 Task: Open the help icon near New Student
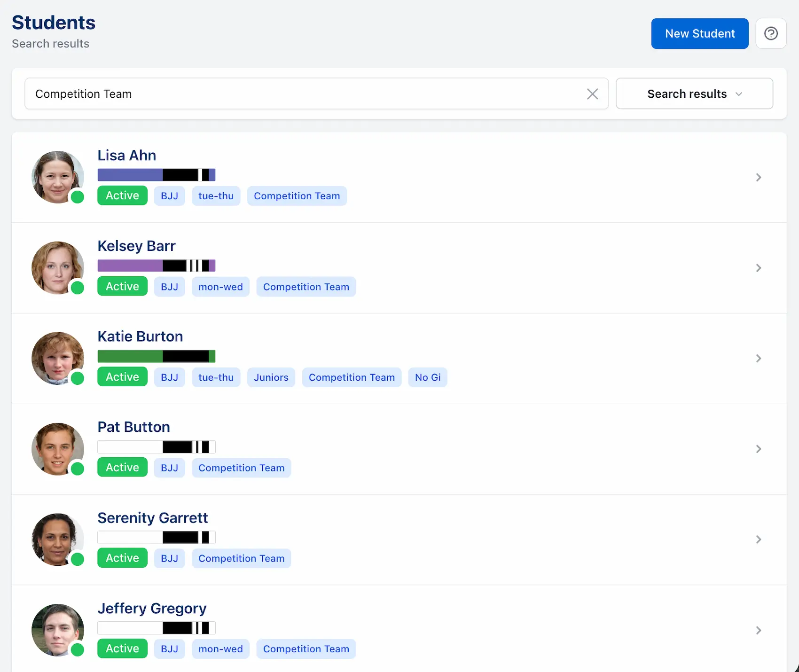[x=770, y=33]
